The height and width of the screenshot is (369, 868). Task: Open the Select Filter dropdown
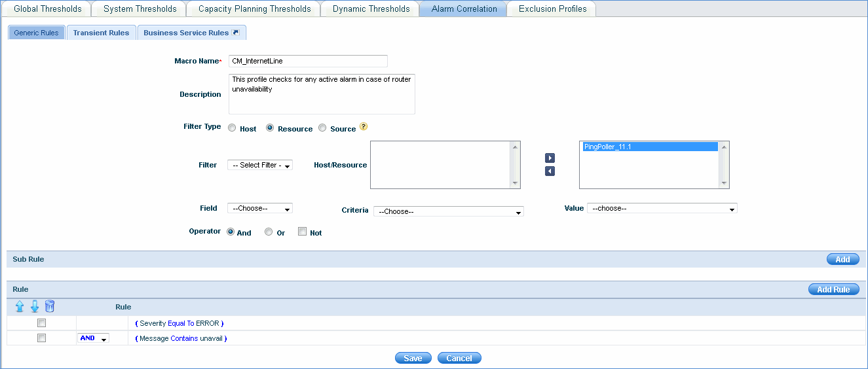click(x=260, y=166)
